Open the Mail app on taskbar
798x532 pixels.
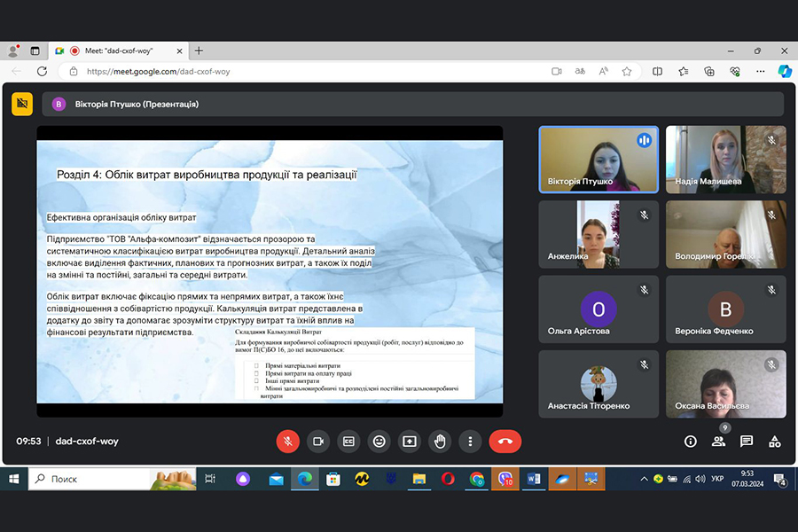tap(276, 479)
